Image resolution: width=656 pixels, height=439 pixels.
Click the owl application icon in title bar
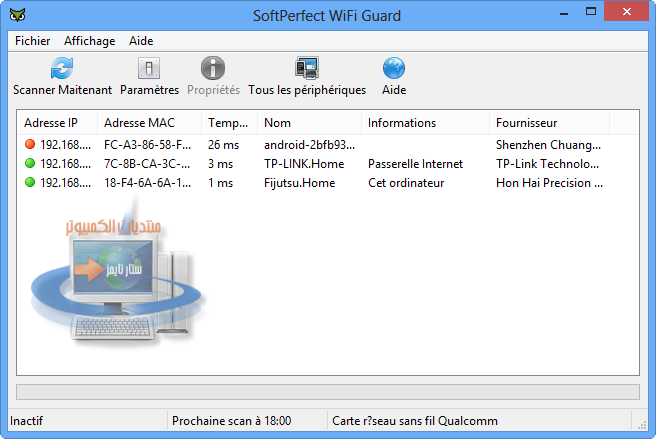18,15
